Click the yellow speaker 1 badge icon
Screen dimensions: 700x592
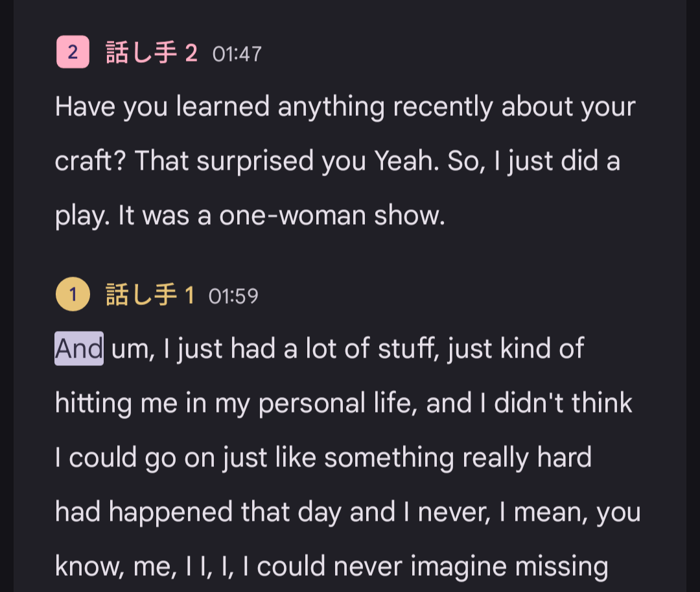(73, 295)
